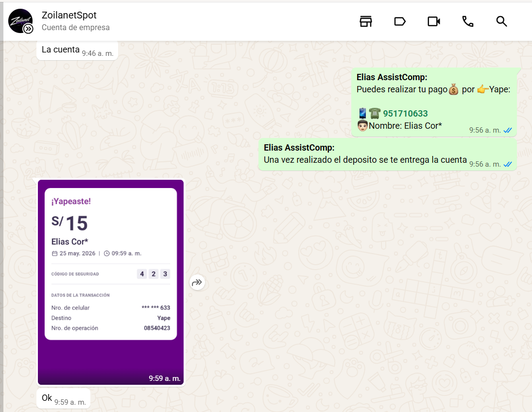
Task: Click the operation number 08540423
Action: 157,328
